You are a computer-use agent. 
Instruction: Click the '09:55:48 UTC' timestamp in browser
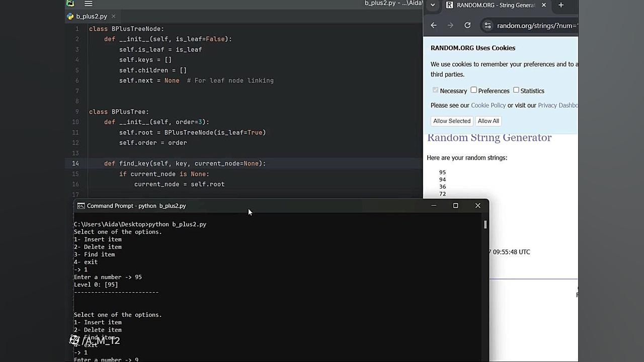511,252
